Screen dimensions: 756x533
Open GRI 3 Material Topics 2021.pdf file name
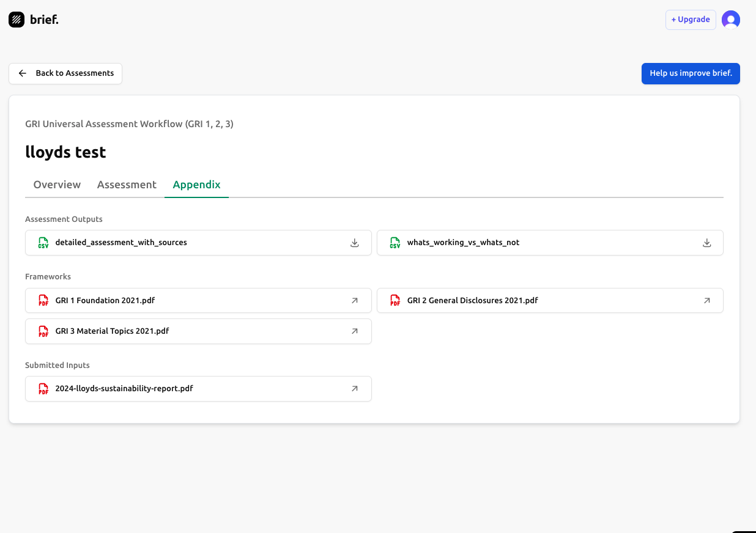tap(112, 331)
